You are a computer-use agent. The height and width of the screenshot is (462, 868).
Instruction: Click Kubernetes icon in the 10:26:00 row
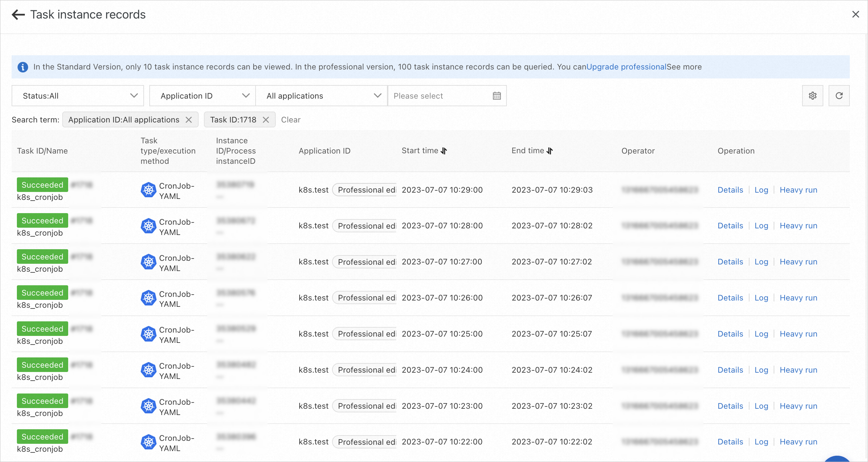point(148,298)
